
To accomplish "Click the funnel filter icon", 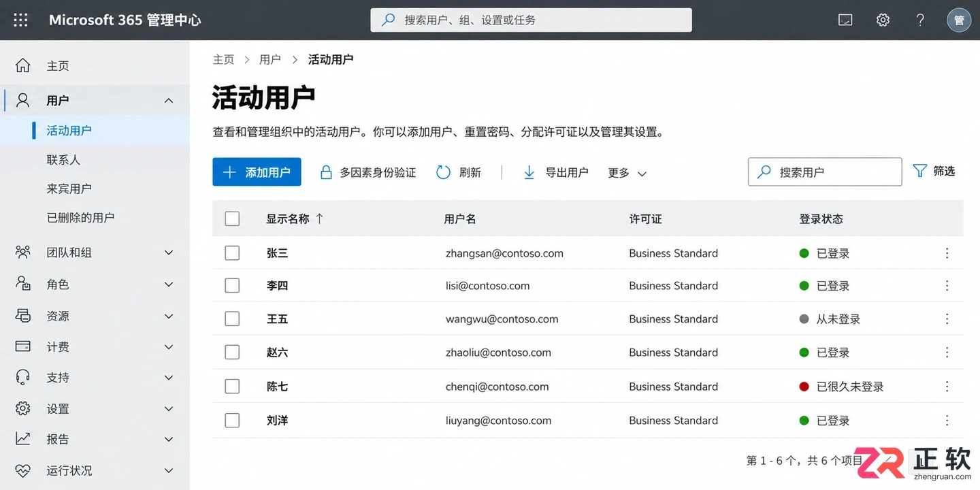I will [920, 171].
